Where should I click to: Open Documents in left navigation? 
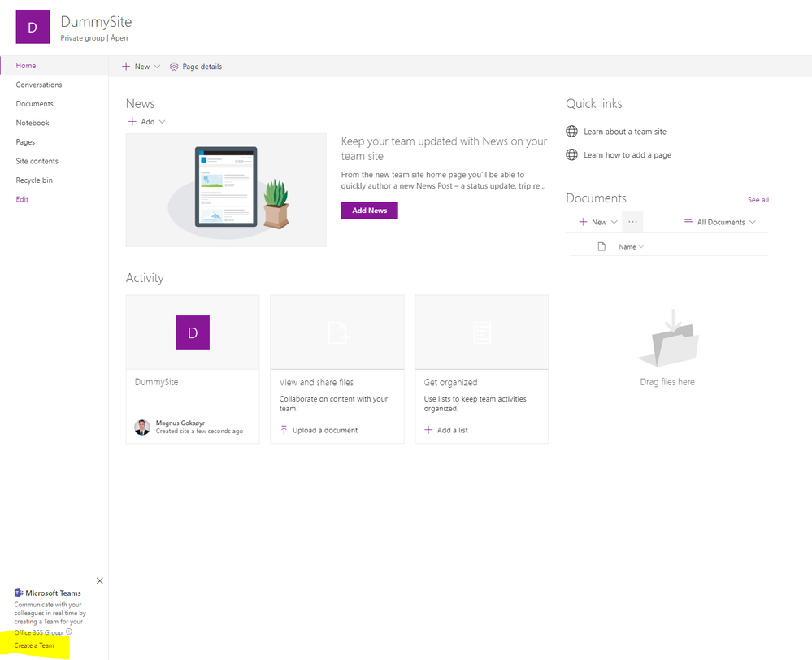pos(35,103)
